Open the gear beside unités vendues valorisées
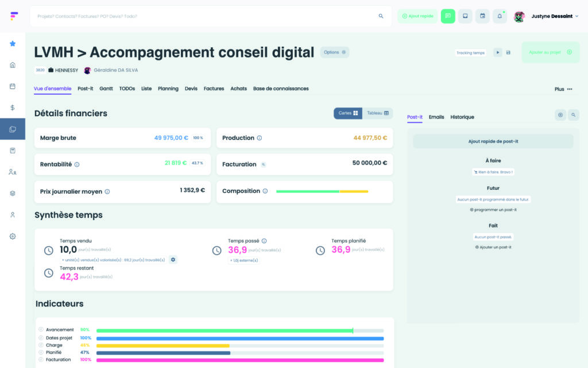Image resolution: width=588 pixels, height=368 pixels. coord(173,259)
